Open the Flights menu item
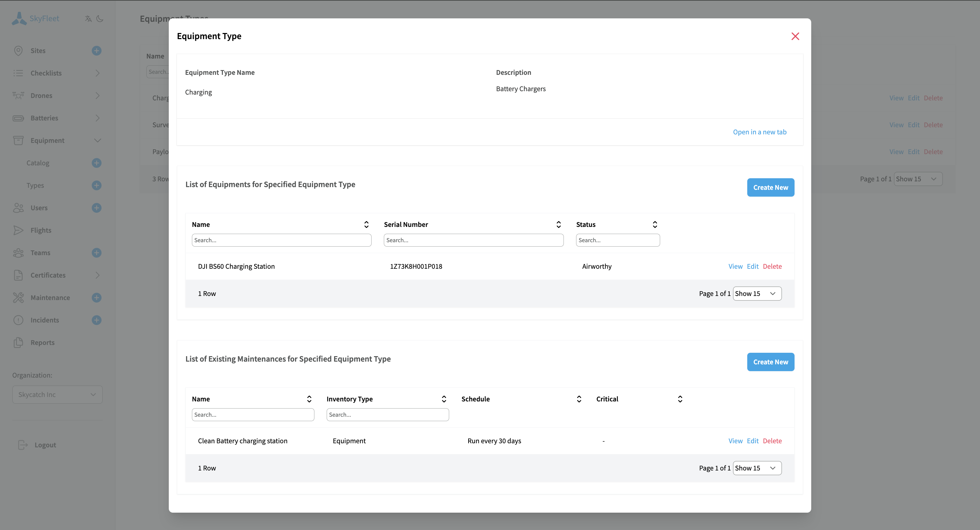The width and height of the screenshot is (980, 530). pos(41,230)
